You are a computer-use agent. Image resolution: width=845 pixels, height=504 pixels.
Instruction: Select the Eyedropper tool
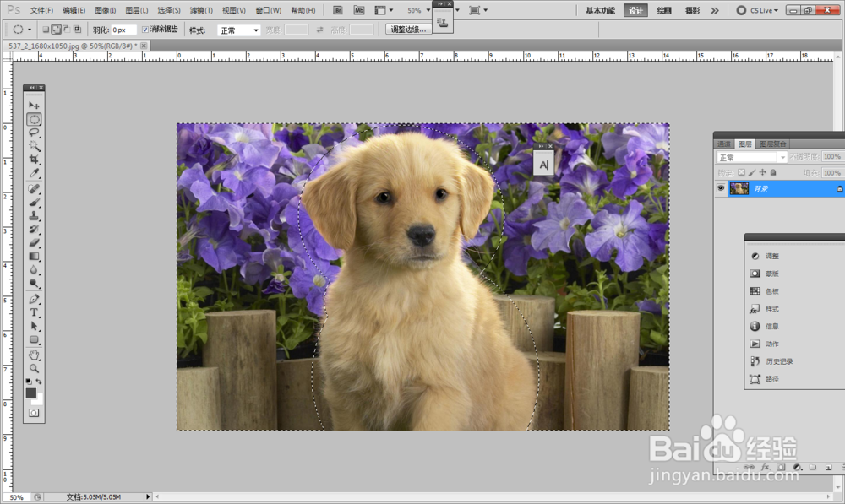pyautogui.click(x=34, y=173)
